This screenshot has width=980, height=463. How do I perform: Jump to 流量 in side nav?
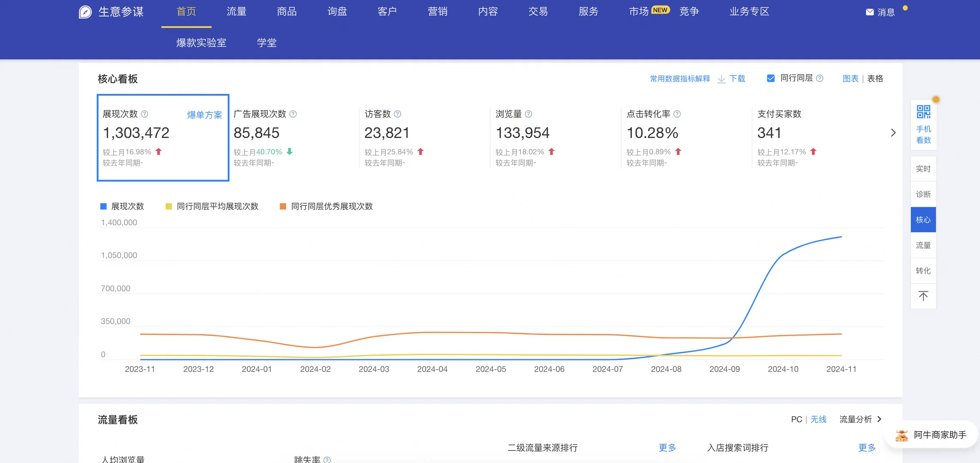(x=923, y=245)
